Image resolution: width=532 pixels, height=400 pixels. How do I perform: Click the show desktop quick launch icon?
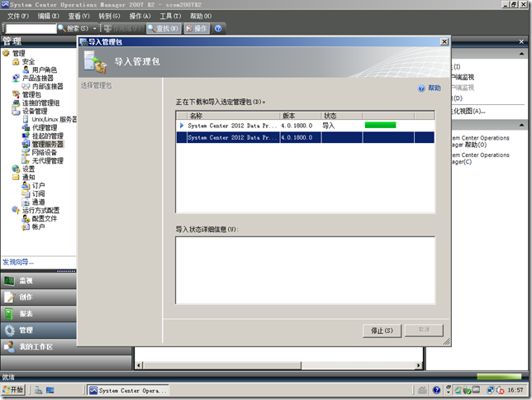[50, 390]
